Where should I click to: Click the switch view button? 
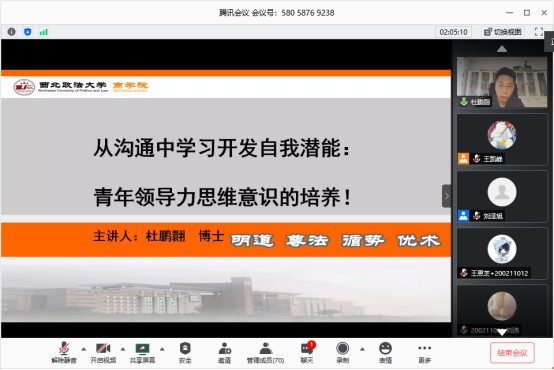[x=503, y=32]
